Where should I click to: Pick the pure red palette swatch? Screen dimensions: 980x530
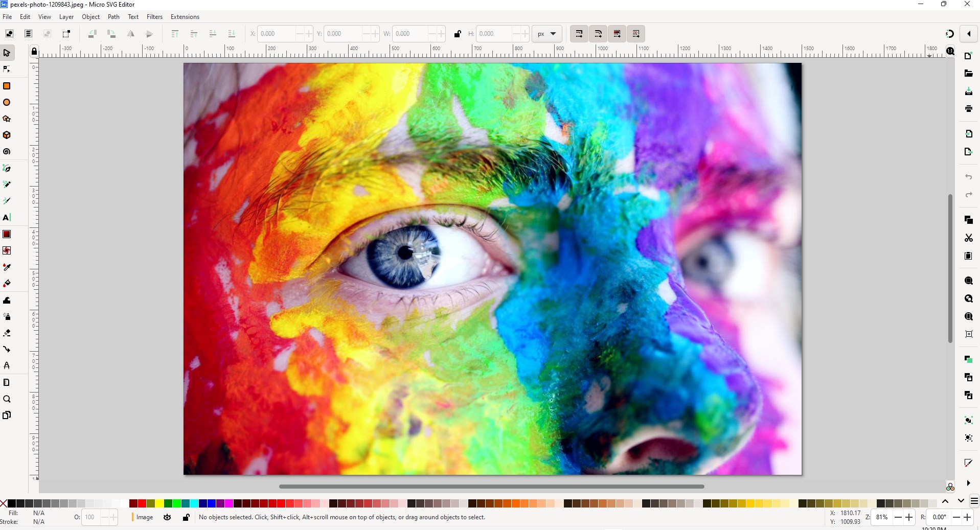(x=142, y=503)
